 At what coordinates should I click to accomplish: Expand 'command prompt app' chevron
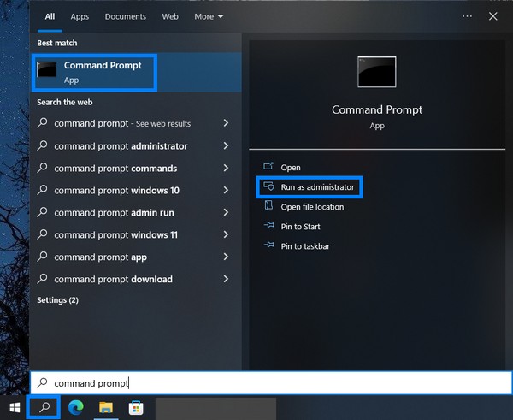(x=226, y=257)
